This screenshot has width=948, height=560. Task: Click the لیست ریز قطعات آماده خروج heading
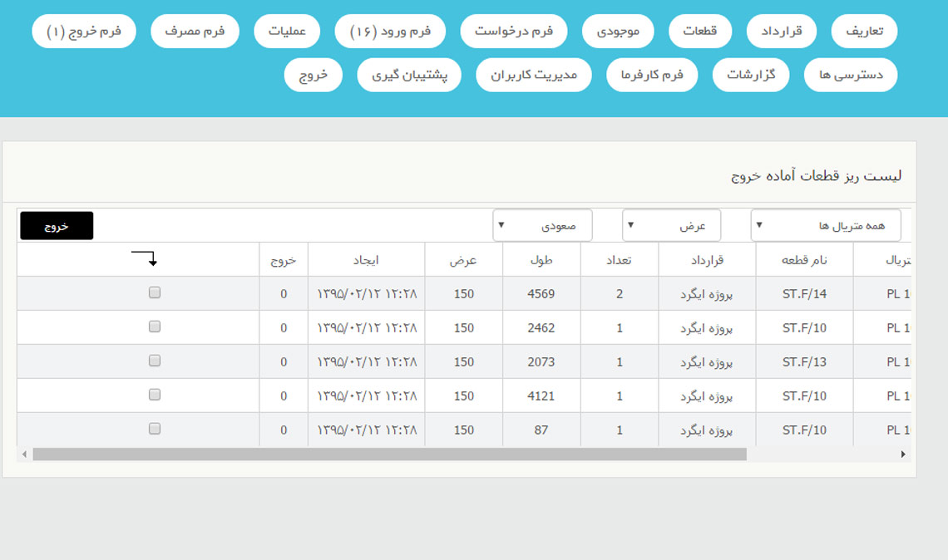pyautogui.click(x=817, y=176)
